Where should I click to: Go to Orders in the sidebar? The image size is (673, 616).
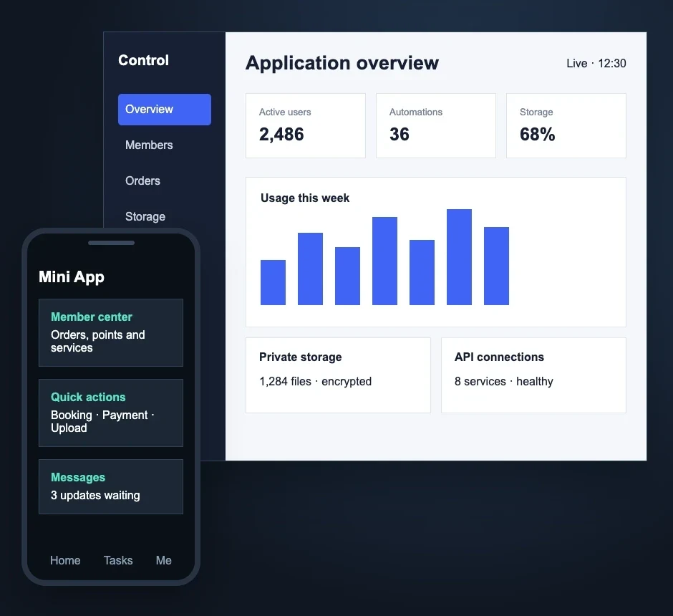coord(142,181)
